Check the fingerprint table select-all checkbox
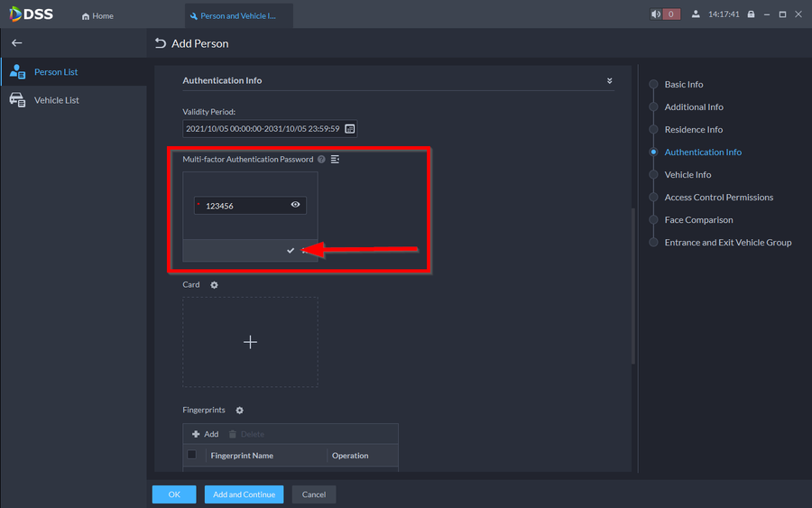 [191, 455]
